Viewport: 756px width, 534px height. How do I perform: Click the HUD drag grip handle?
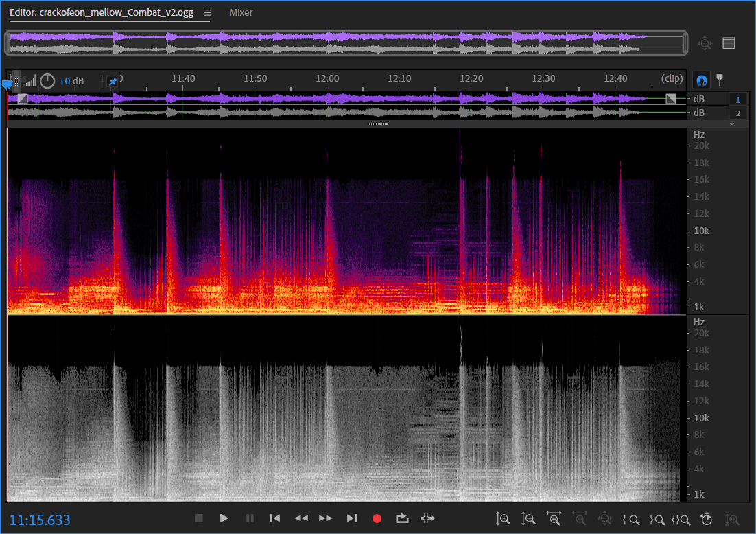pyautogui.click(x=16, y=81)
